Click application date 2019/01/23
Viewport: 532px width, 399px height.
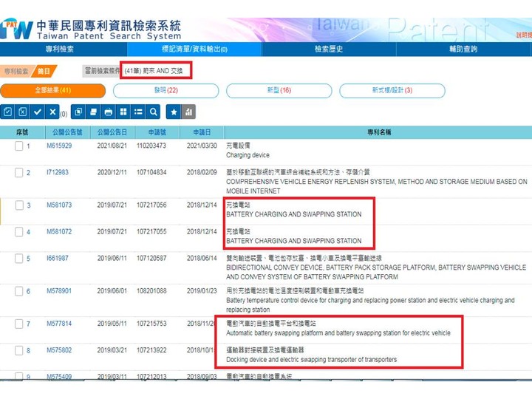[x=202, y=291]
